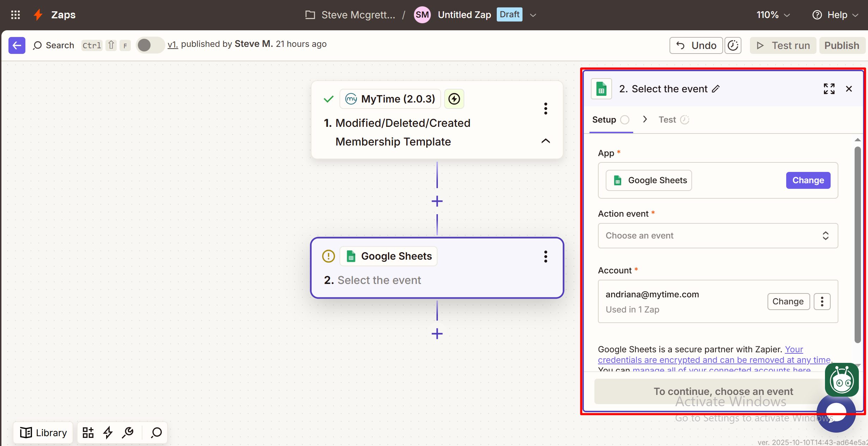The image size is (868, 446).
Task: Click the purple Change app button
Action: pyautogui.click(x=808, y=180)
